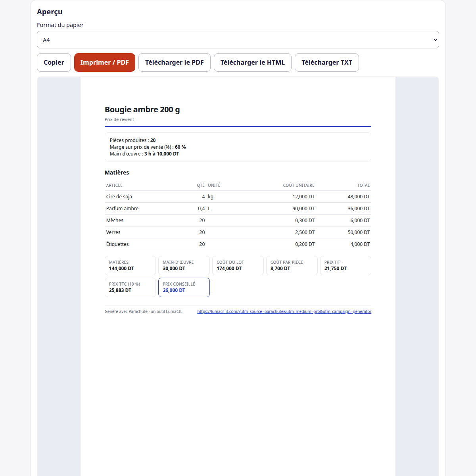Click the Coût par pièce 8,700 DT card
Screen dimensions: 476x476
(292, 265)
